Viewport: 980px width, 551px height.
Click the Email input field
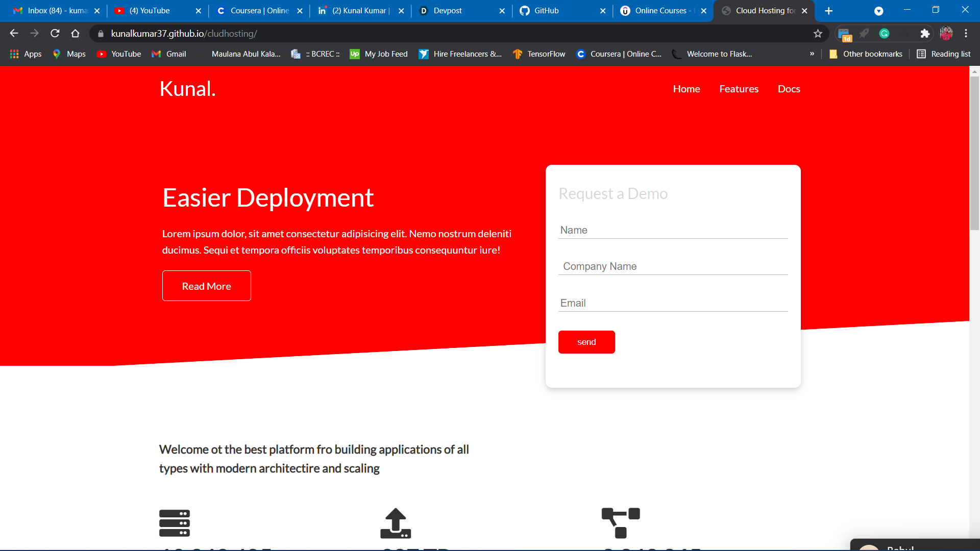tap(673, 303)
